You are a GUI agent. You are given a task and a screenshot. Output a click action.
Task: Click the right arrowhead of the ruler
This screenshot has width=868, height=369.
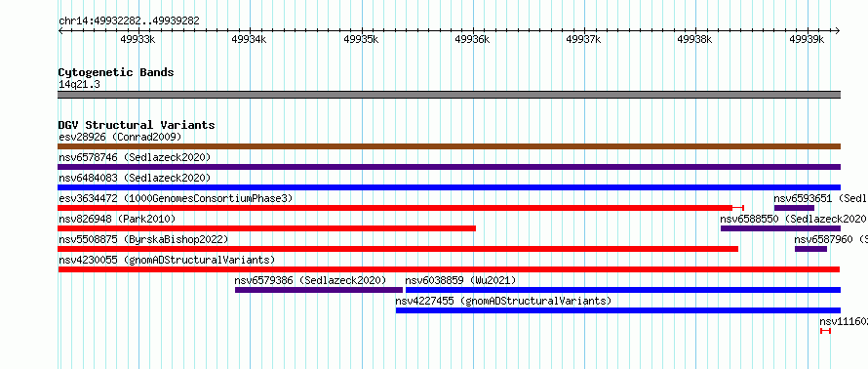coord(838,30)
